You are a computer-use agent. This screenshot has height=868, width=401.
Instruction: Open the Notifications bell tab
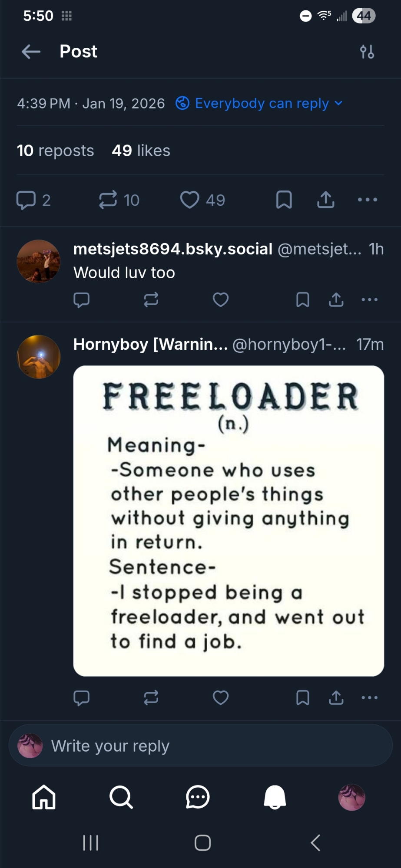[x=275, y=797]
